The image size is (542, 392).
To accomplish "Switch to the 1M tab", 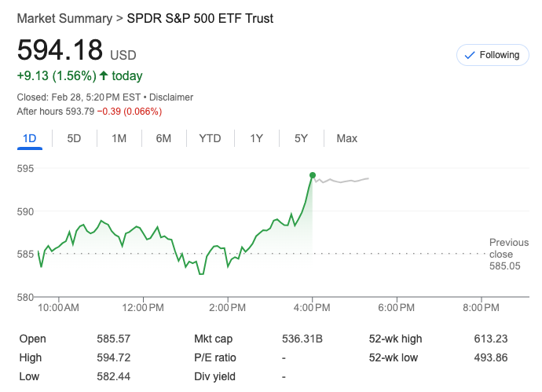I will pos(119,138).
